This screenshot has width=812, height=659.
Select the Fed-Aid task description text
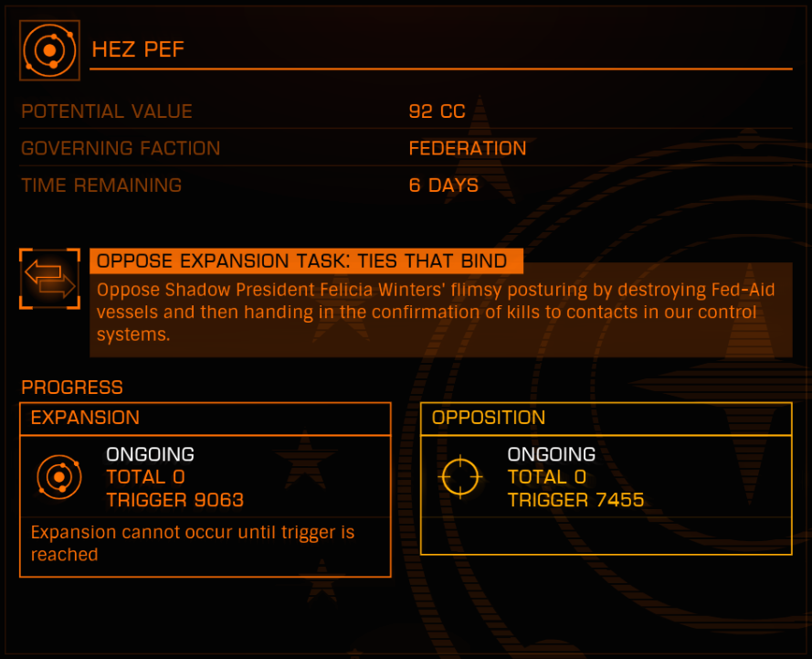pos(436,312)
